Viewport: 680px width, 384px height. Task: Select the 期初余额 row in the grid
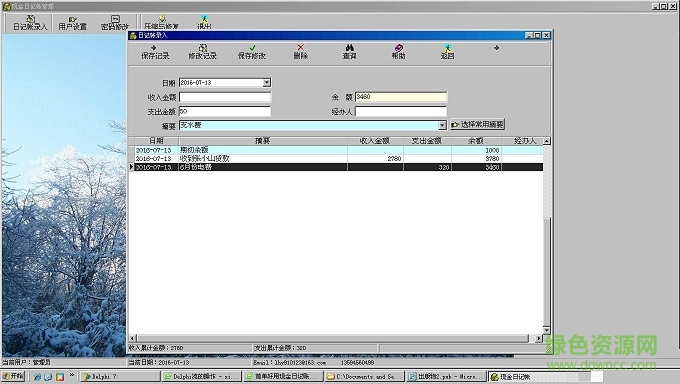pos(338,150)
